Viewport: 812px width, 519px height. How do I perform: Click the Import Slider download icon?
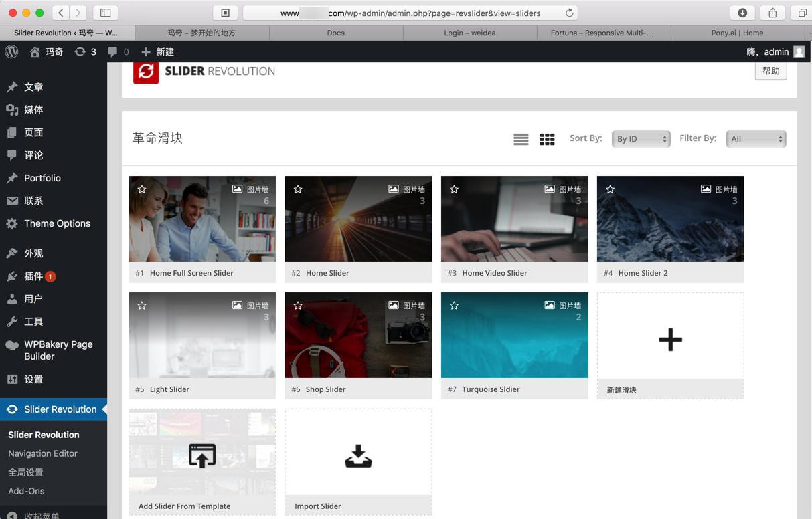358,456
